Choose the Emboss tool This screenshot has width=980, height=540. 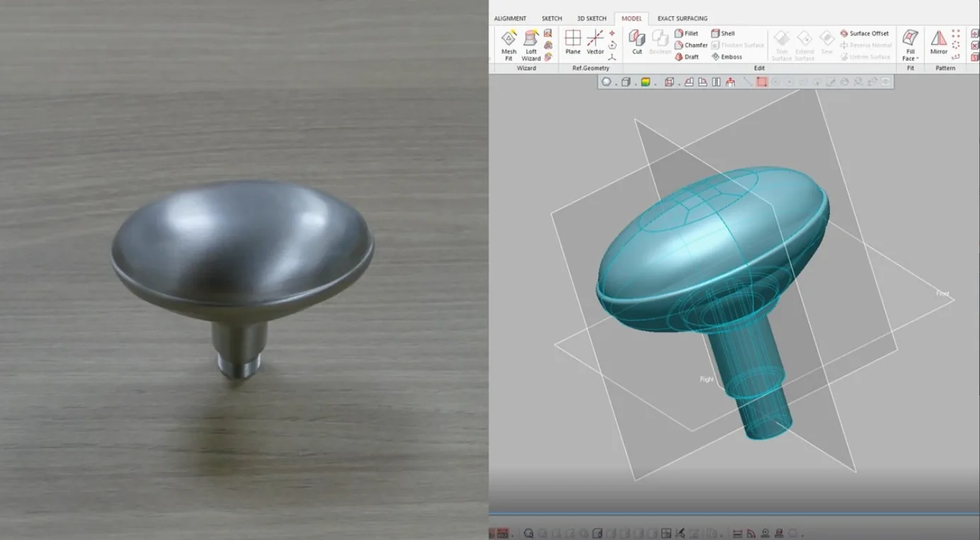727,57
